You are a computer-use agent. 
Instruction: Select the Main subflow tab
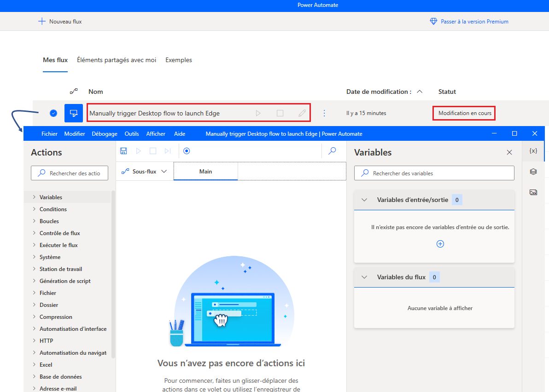pos(205,171)
